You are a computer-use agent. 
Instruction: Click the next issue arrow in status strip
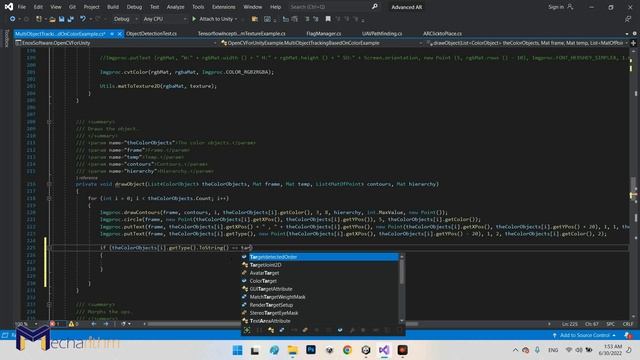[x=106, y=324]
